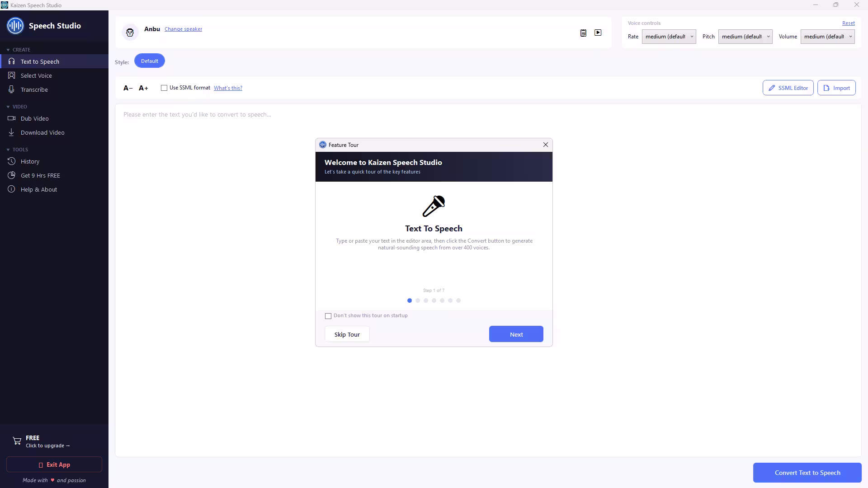Open the Pitch dropdown

click(745, 37)
